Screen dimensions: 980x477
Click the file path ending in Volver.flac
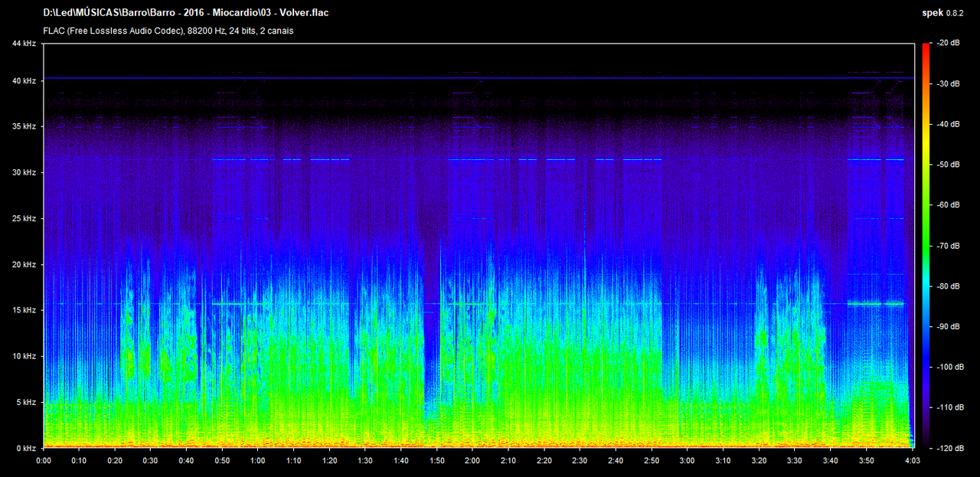[x=187, y=13]
